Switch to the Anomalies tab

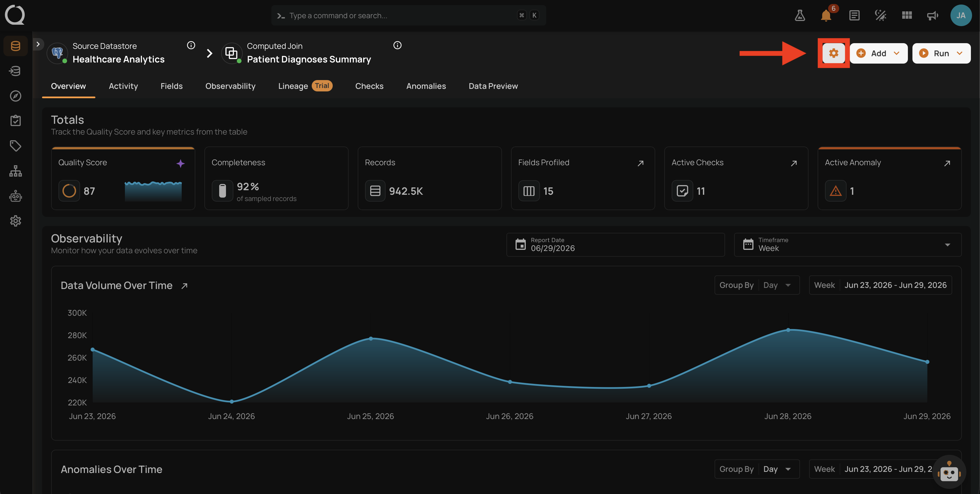(426, 86)
